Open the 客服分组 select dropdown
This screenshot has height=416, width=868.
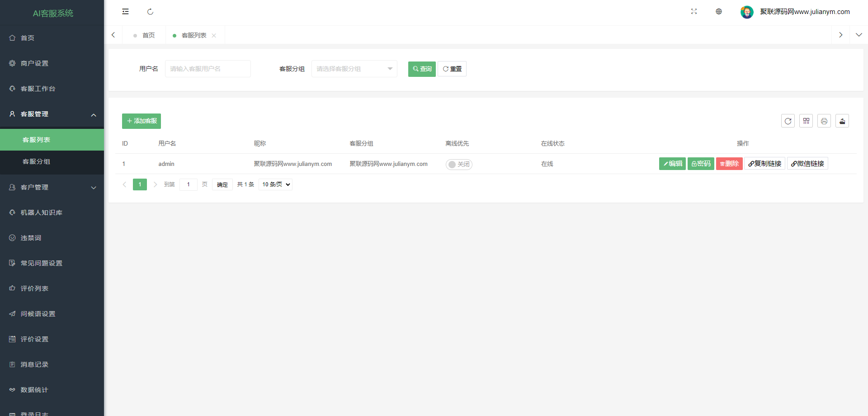354,69
